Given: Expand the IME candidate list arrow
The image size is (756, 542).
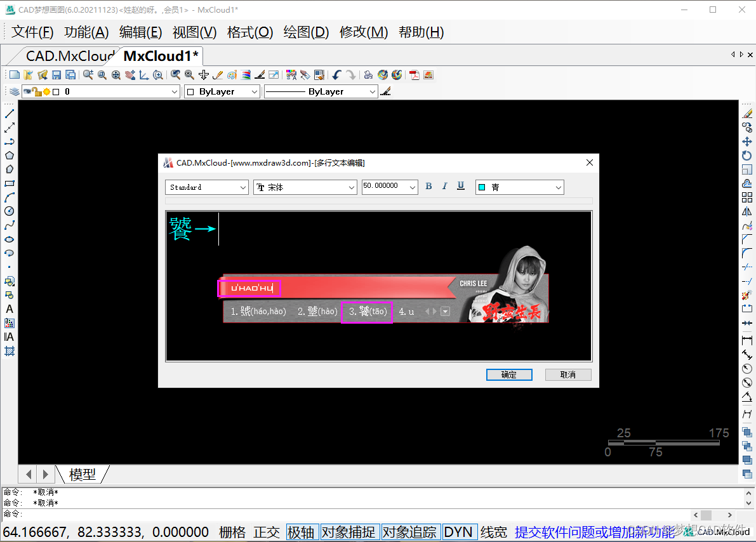Looking at the screenshot, I should pyautogui.click(x=446, y=312).
